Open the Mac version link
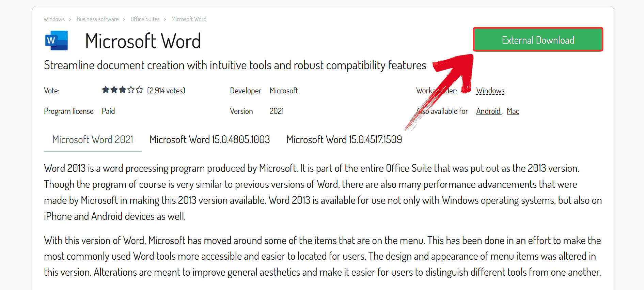Viewport: 644px width, 290px height. (x=513, y=111)
